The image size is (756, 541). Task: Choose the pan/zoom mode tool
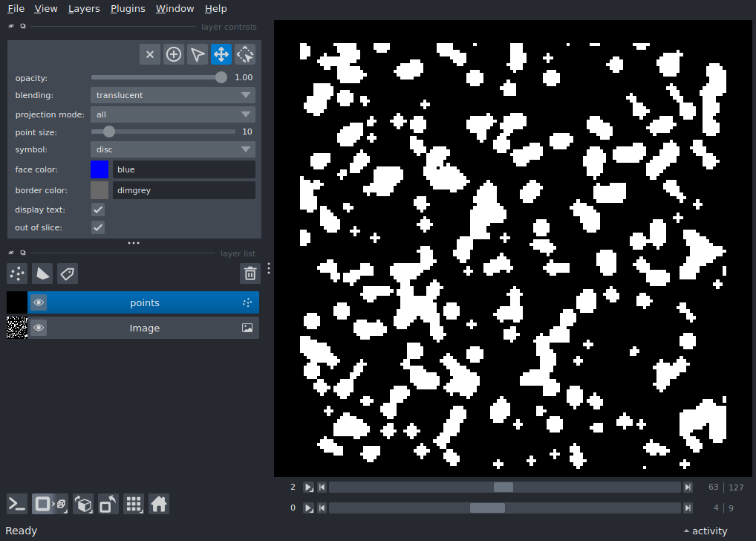(x=221, y=54)
